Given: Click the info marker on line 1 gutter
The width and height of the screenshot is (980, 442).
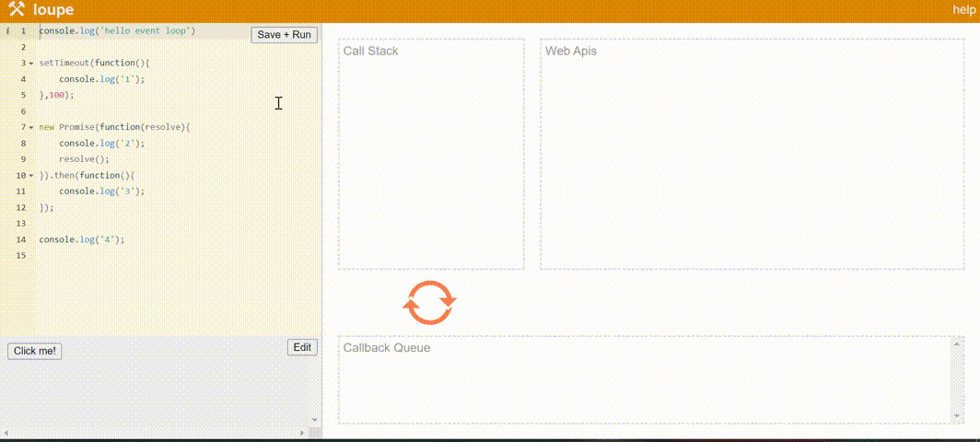Looking at the screenshot, I should click(7, 30).
